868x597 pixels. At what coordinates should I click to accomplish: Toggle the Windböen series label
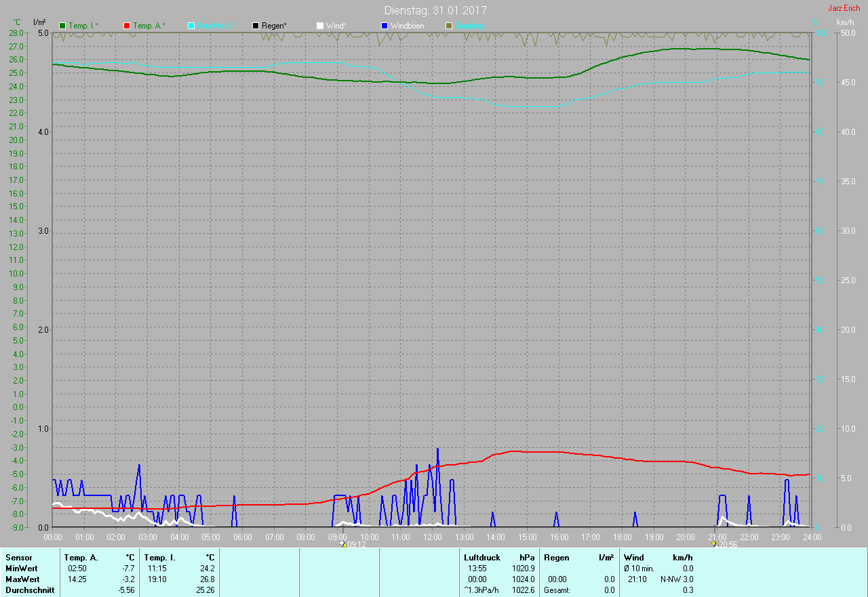pyautogui.click(x=408, y=26)
